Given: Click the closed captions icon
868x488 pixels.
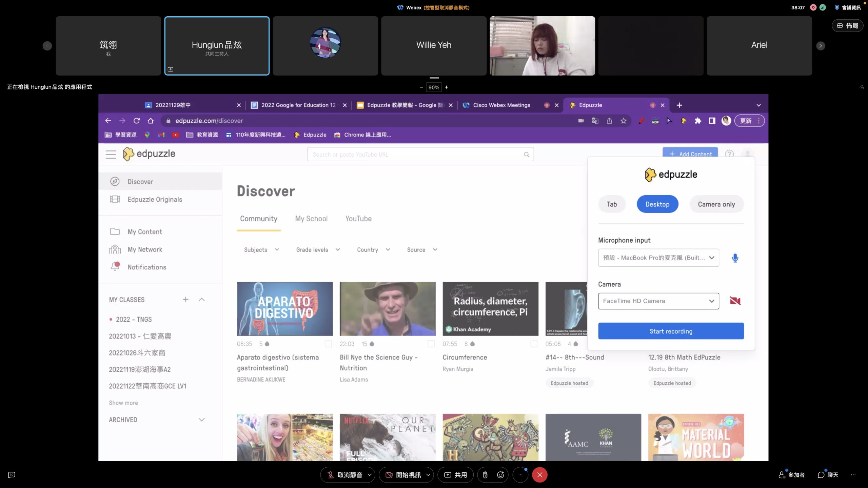Looking at the screenshot, I should pyautogui.click(x=12, y=475).
